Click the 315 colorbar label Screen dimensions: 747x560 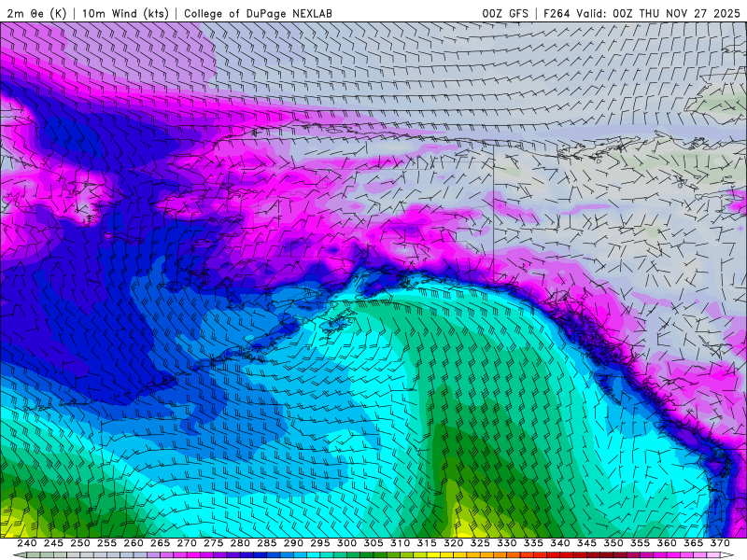427,543
